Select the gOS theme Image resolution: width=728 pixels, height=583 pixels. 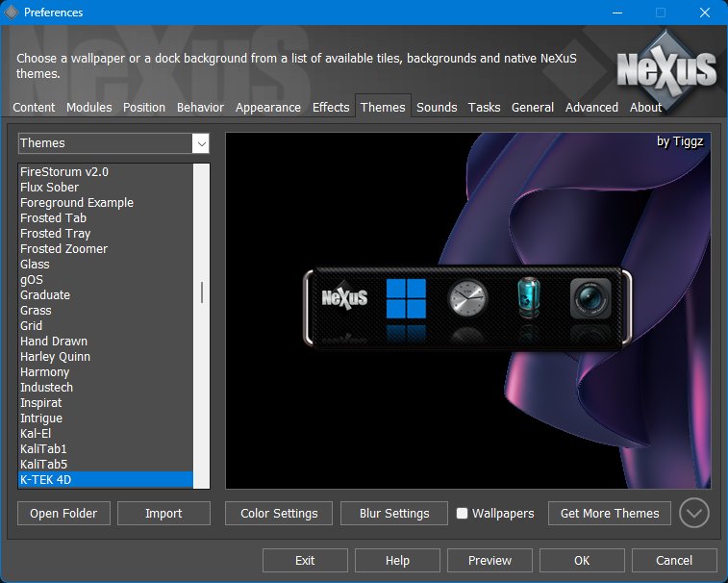click(x=106, y=280)
